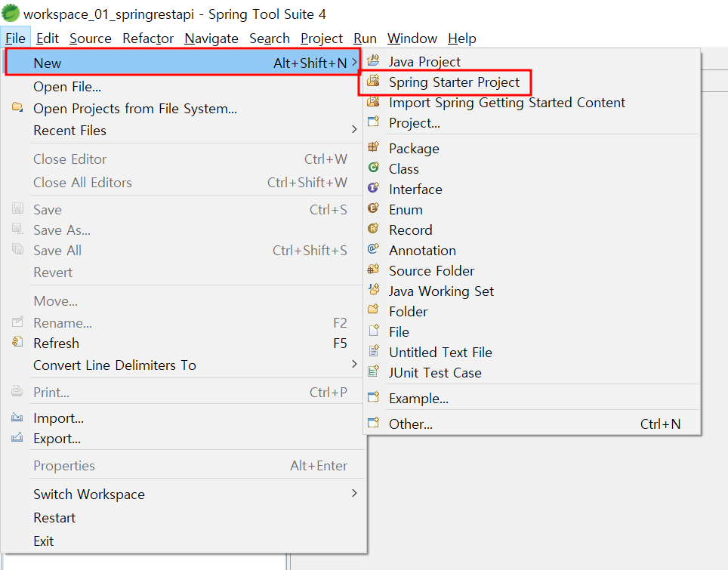Expand the Switch Workspace submenu arrow

(354, 493)
